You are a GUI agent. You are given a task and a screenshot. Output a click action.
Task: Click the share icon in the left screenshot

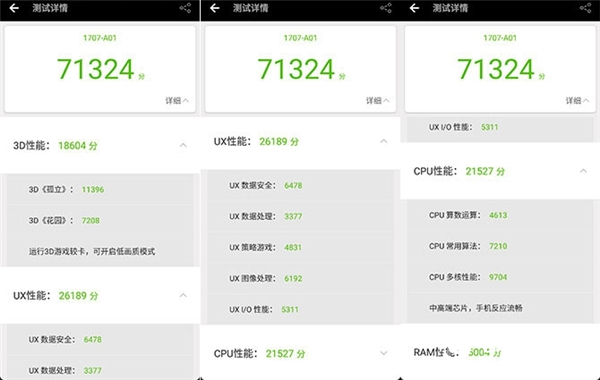(x=185, y=8)
